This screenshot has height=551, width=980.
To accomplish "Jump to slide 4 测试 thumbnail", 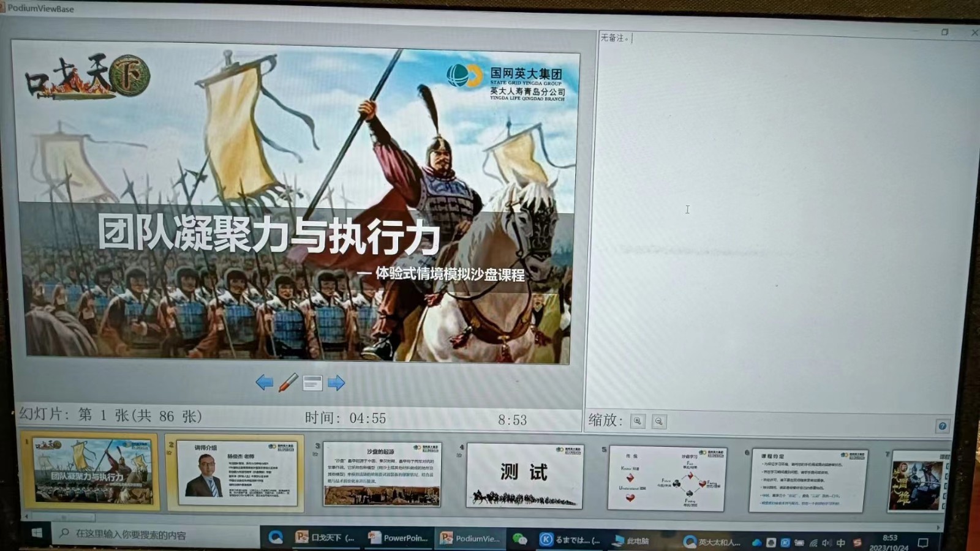I will 524,476.
